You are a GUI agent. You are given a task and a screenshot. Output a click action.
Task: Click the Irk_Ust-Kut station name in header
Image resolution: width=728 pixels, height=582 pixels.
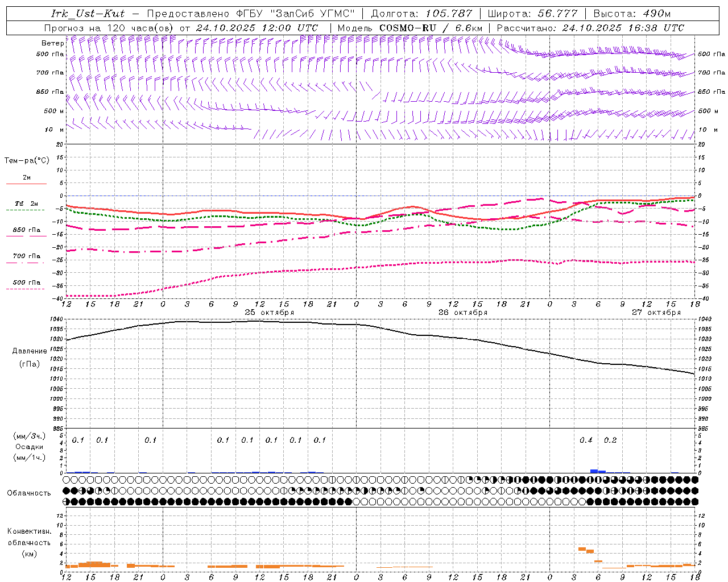pyautogui.click(x=88, y=14)
